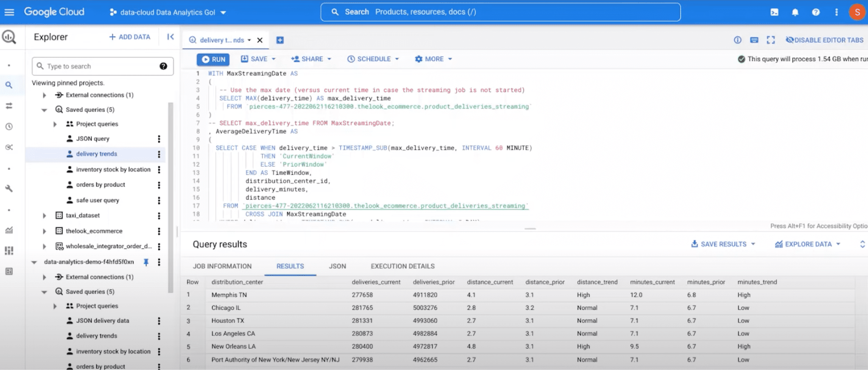The image size is (868, 370).
Task: Switch to JSON results tab
Action: tap(337, 266)
